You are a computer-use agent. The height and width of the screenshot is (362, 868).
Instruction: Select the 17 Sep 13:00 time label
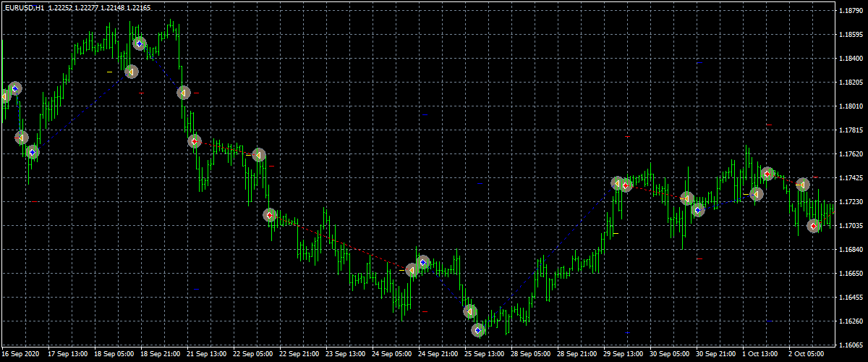(67, 355)
